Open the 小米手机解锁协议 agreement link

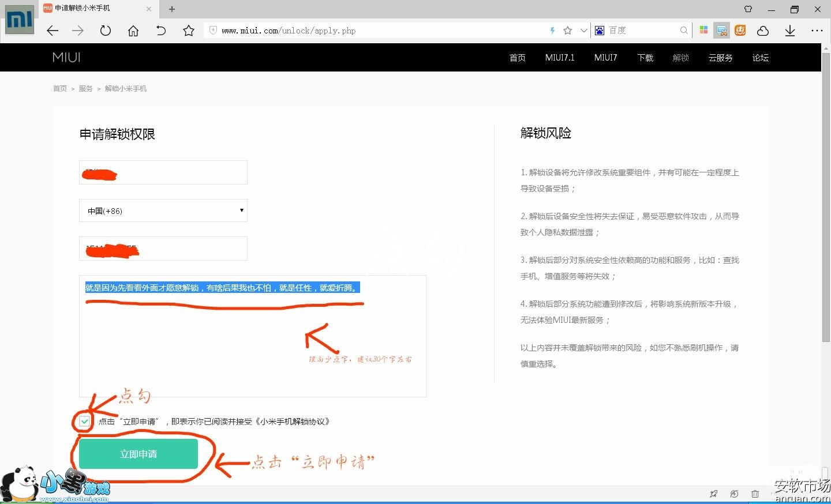(x=293, y=422)
